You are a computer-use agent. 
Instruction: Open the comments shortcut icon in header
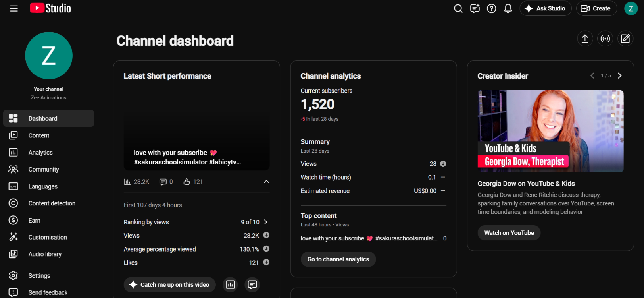pyautogui.click(x=475, y=8)
